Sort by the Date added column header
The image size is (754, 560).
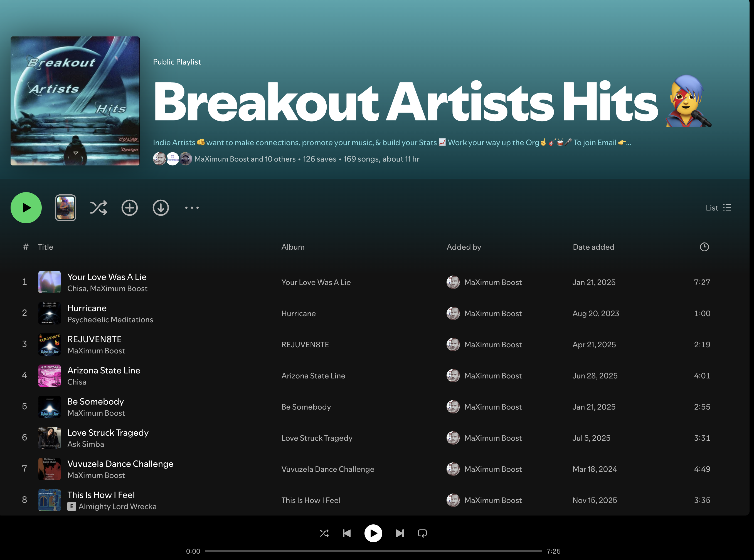click(593, 247)
